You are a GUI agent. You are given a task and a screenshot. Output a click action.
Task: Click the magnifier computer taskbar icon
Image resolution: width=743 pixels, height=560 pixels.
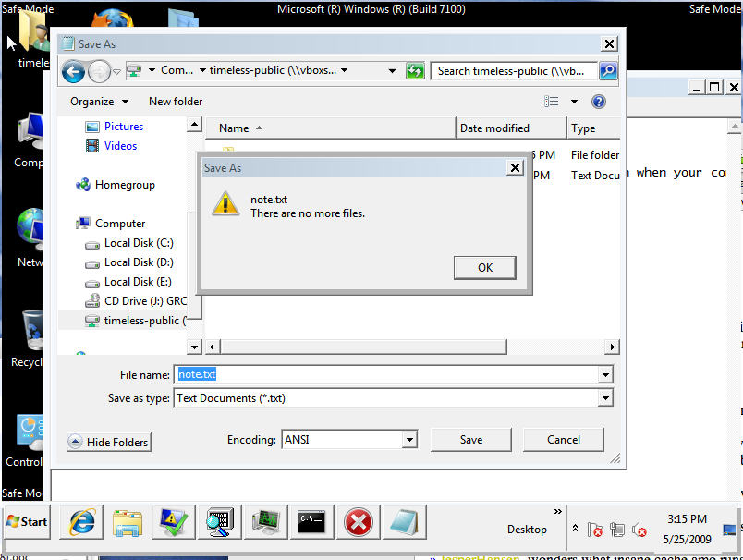coord(219,522)
